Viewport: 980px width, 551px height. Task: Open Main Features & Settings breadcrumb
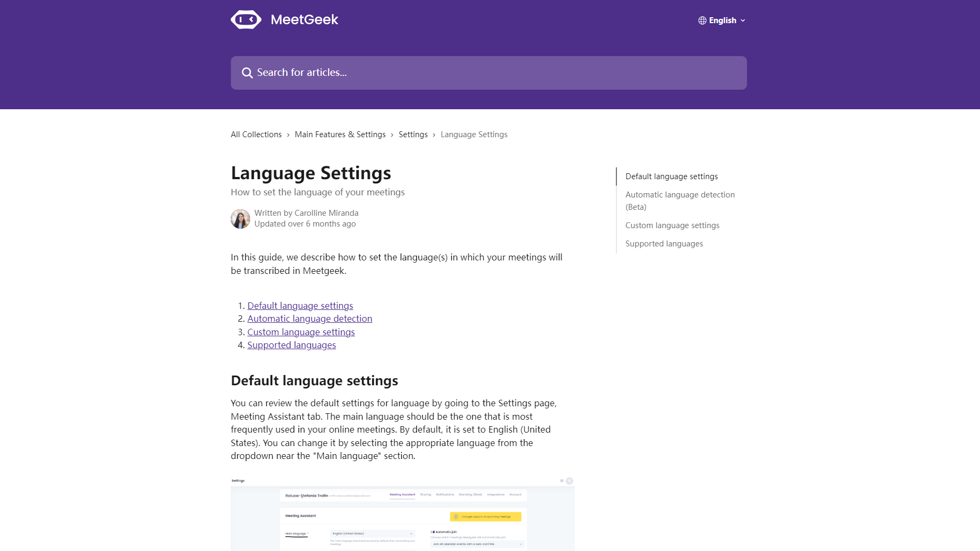(x=340, y=135)
